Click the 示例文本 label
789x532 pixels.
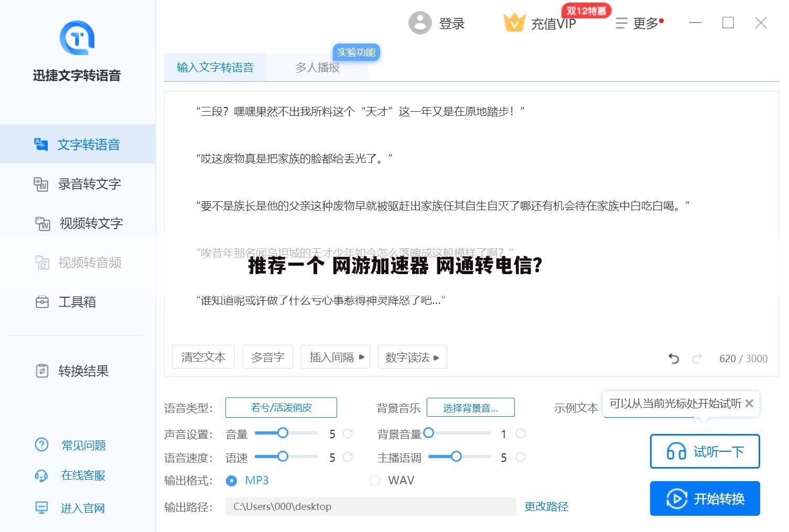point(576,408)
